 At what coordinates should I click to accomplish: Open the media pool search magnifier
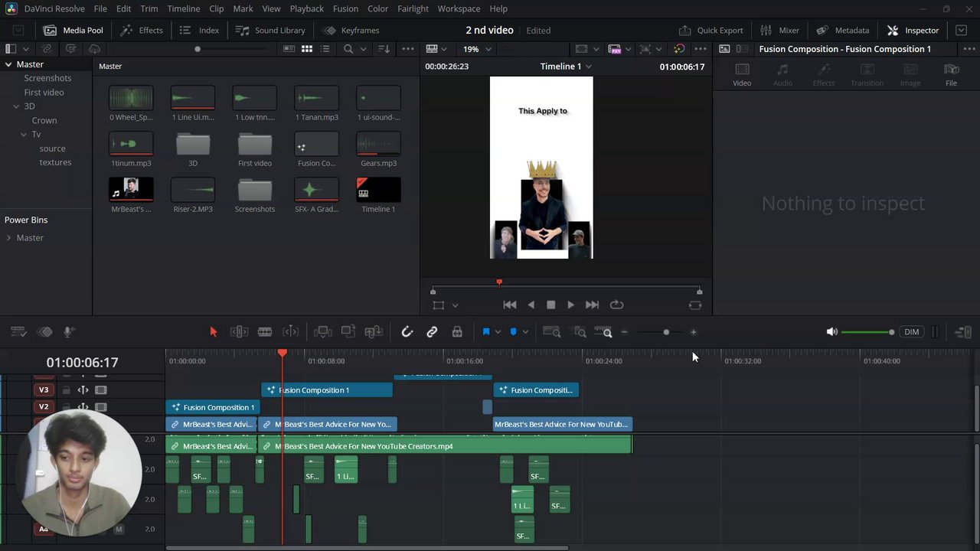click(x=348, y=49)
